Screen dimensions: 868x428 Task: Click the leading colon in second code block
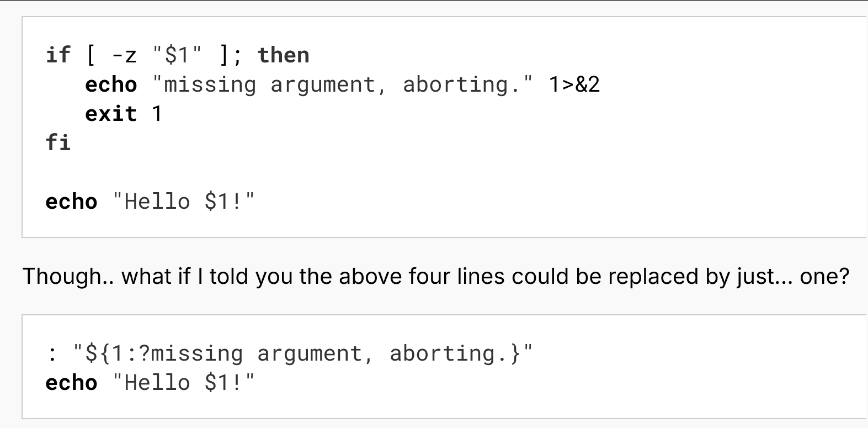(52, 355)
